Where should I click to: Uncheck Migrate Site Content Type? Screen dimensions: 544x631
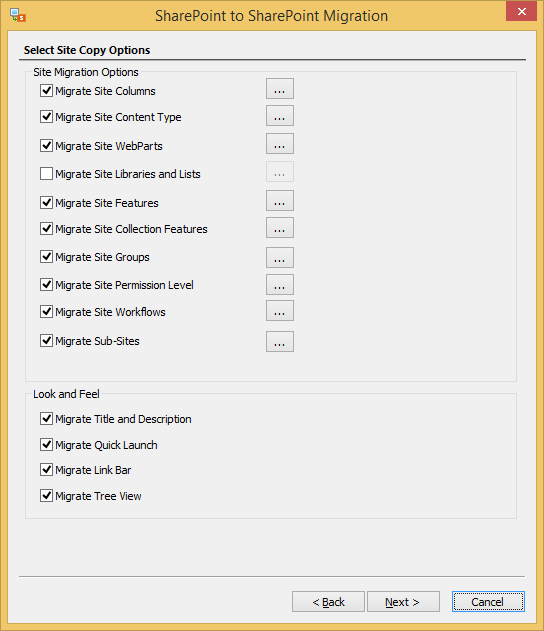point(46,117)
